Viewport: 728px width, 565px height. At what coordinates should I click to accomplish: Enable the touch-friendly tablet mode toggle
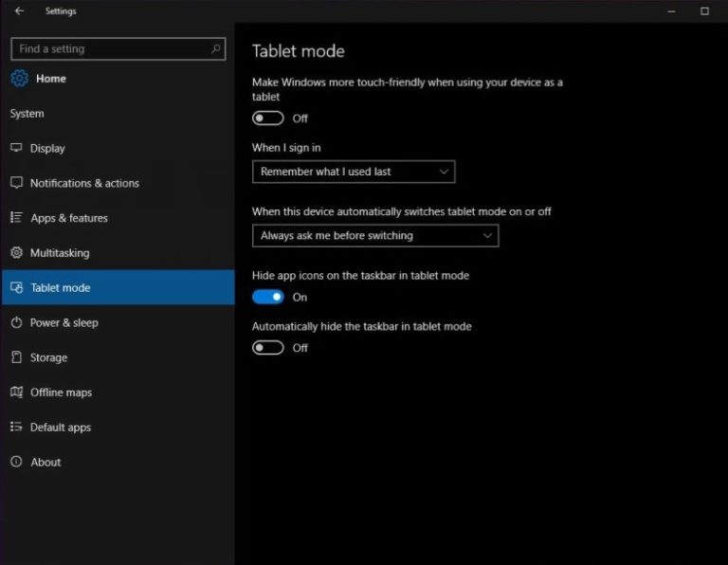pos(268,118)
